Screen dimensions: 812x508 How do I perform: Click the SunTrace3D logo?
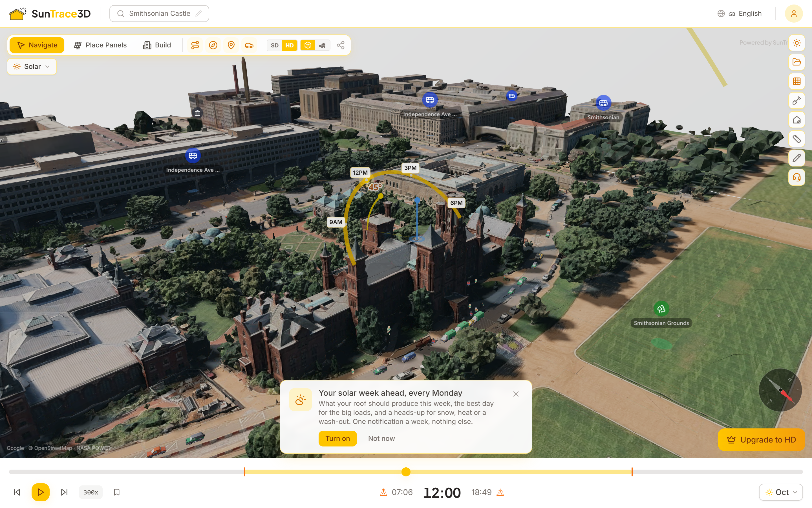click(50, 14)
